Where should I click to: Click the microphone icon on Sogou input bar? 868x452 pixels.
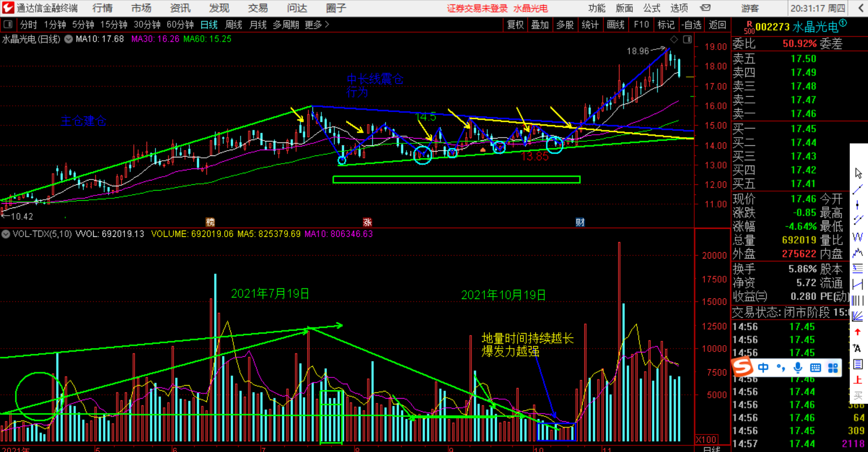[x=798, y=368]
